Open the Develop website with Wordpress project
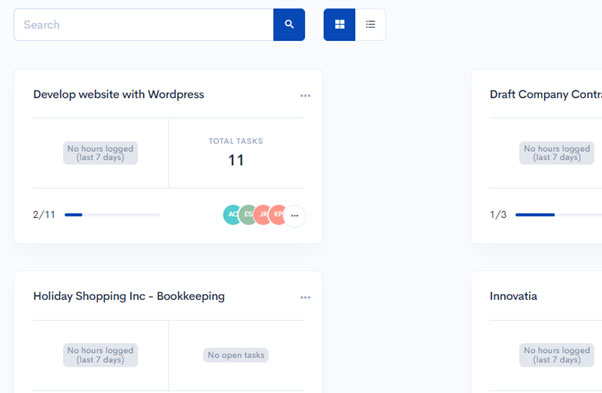Screen dimensions: 602x393 pyautogui.click(x=119, y=94)
